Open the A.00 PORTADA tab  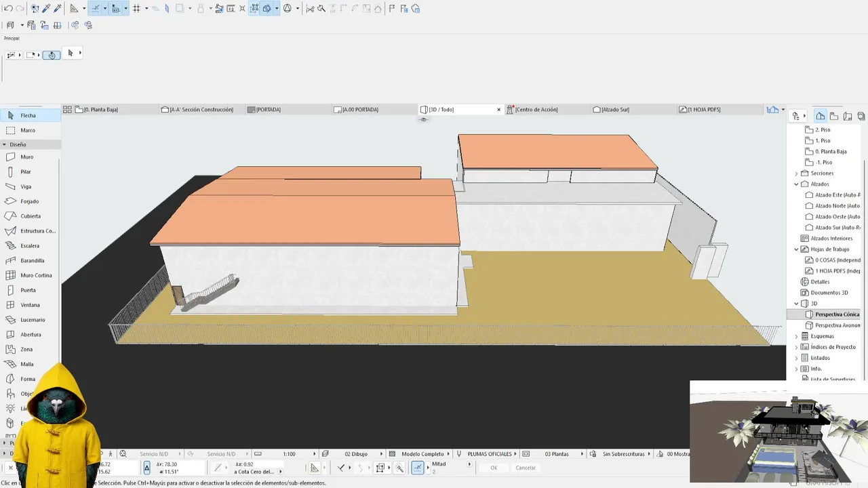pyautogui.click(x=374, y=109)
